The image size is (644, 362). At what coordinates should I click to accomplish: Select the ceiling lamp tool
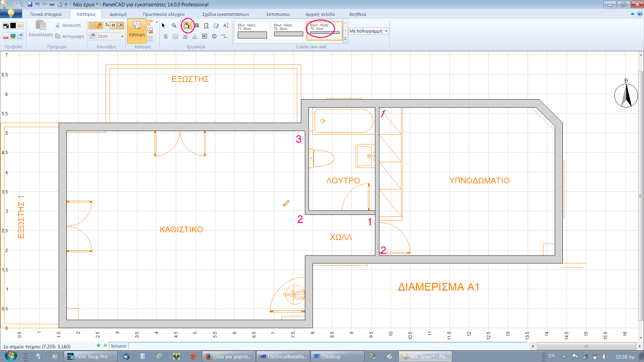coord(195,36)
